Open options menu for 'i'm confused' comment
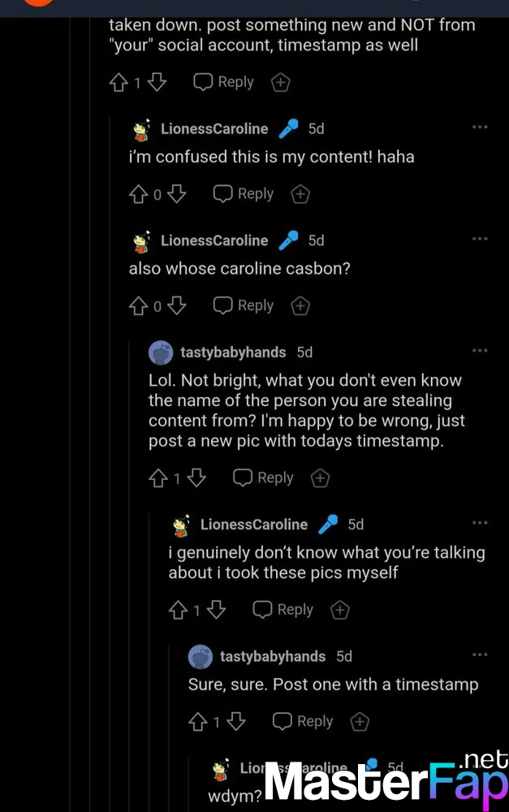The width and height of the screenshot is (509, 812). [x=480, y=127]
